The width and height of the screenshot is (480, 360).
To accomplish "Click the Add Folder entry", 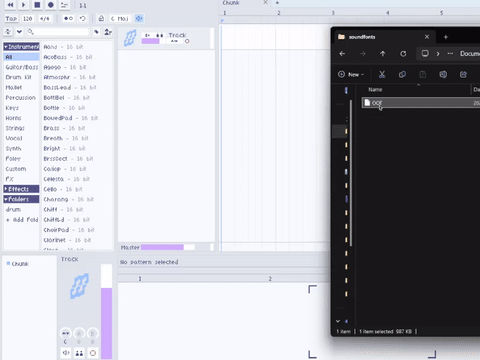I will [x=21, y=220].
